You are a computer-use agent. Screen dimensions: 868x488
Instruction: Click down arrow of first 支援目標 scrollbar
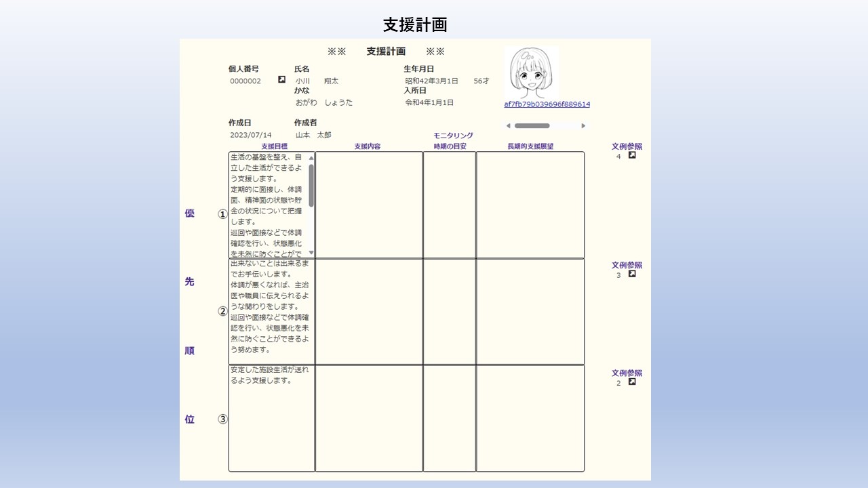click(311, 252)
